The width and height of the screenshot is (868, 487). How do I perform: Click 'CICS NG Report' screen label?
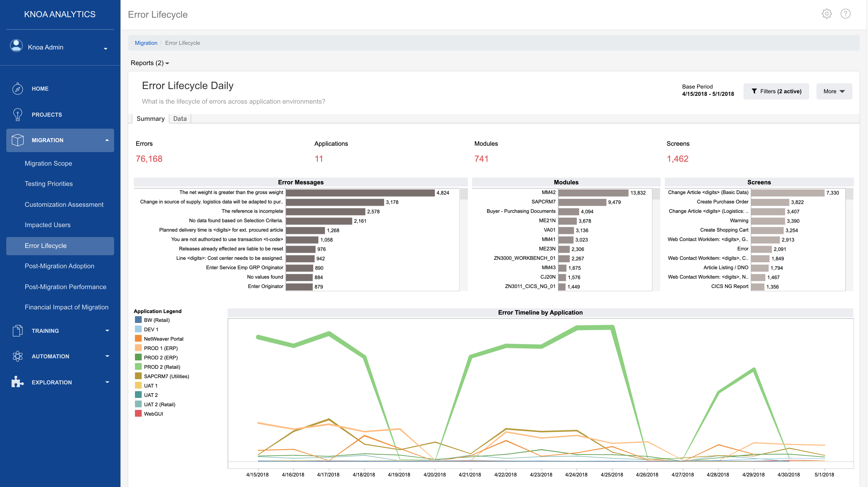tap(729, 286)
